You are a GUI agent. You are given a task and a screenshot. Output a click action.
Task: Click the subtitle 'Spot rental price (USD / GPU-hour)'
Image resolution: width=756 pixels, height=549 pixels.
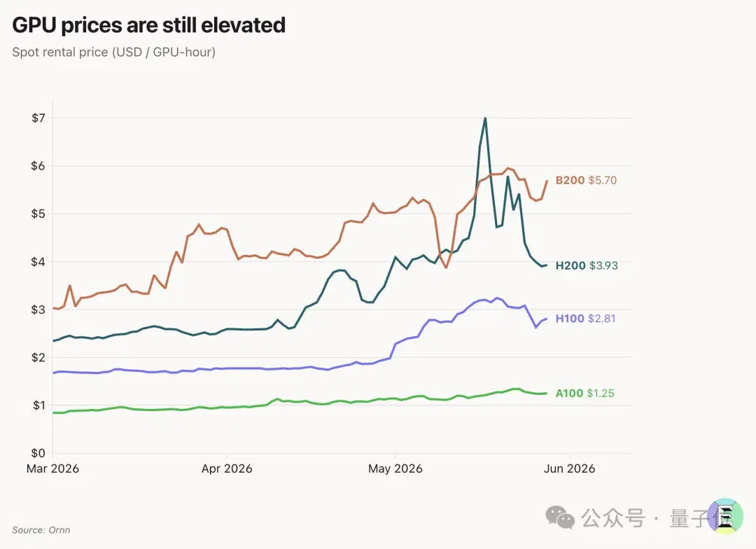pyautogui.click(x=114, y=52)
